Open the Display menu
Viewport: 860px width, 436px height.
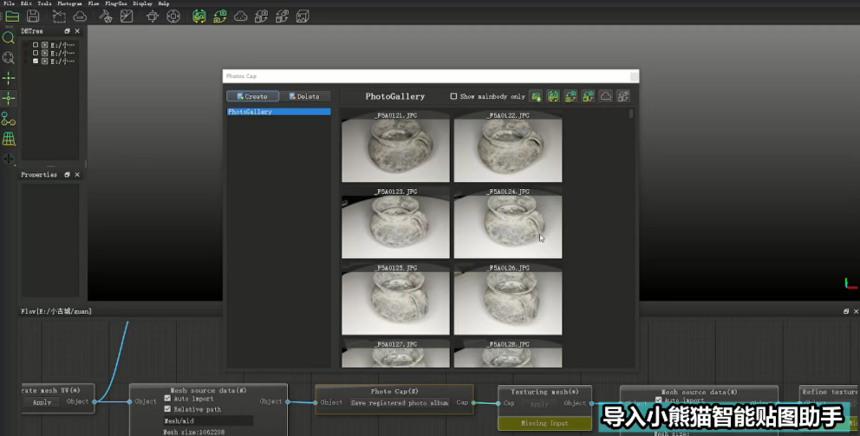(143, 3)
